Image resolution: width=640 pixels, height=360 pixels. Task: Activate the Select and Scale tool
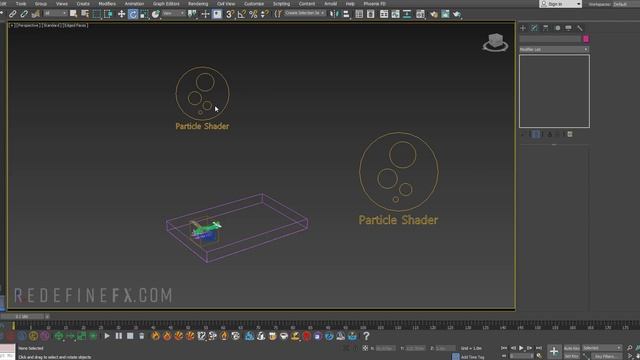click(x=144, y=14)
